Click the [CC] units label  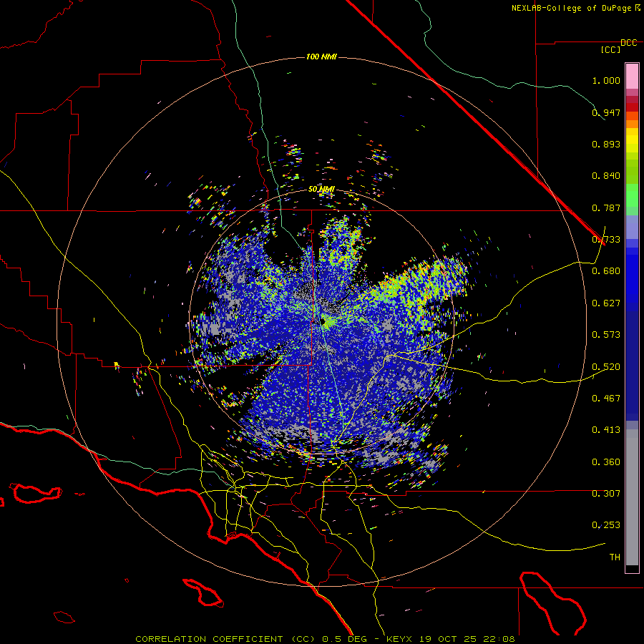tap(611, 49)
